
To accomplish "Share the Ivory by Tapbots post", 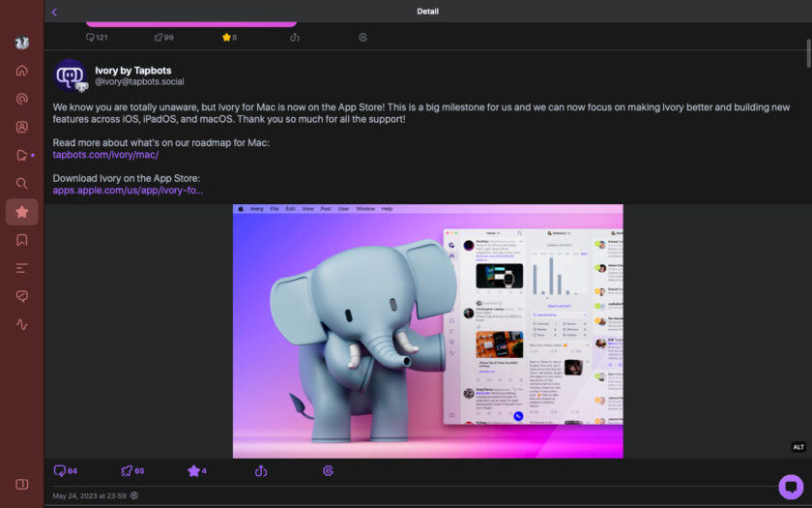I will (261, 470).
